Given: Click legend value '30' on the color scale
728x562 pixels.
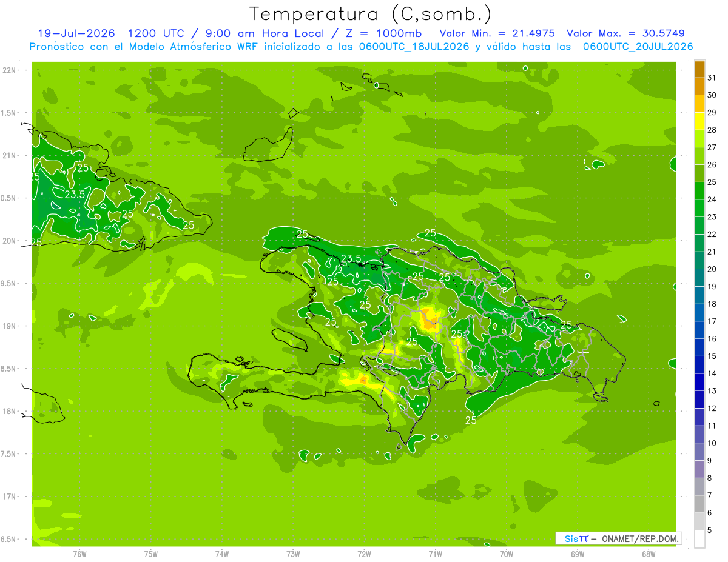Looking at the screenshot, I should (712, 95).
